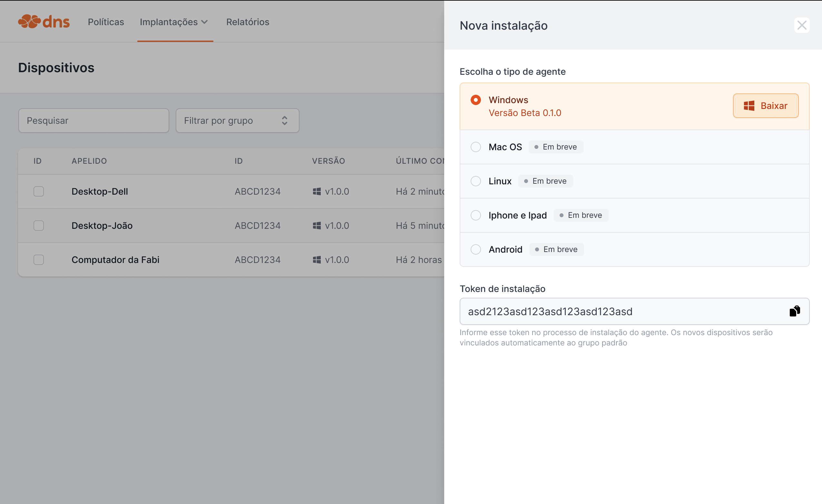Image resolution: width=822 pixels, height=504 pixels.
Task: Click ABCD1234 in Computador da Fabi row
Action: pos(258,259)
